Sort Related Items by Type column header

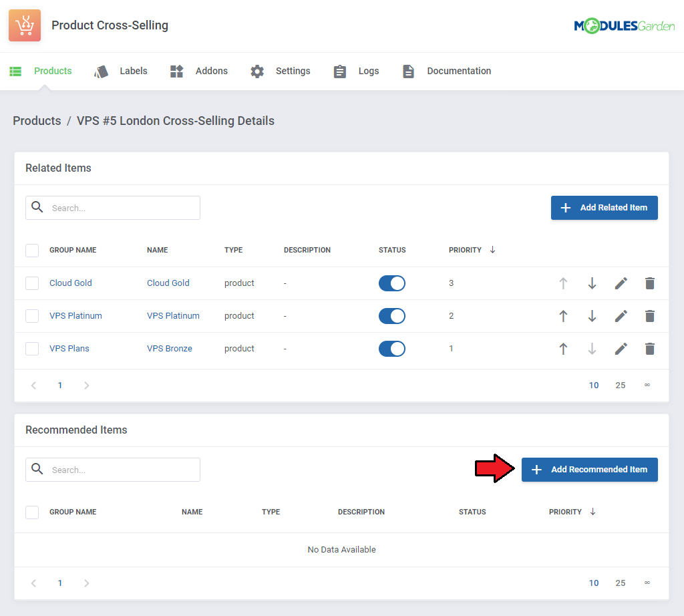(233, 250)
